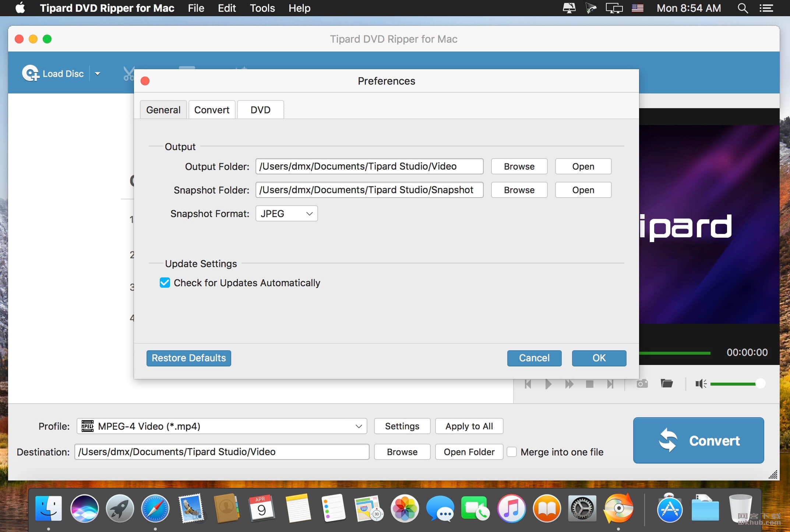The width and height of the screenshot is (790, 532).
Task: Click the green playback progress bar
Action: [x=675, y=353]
